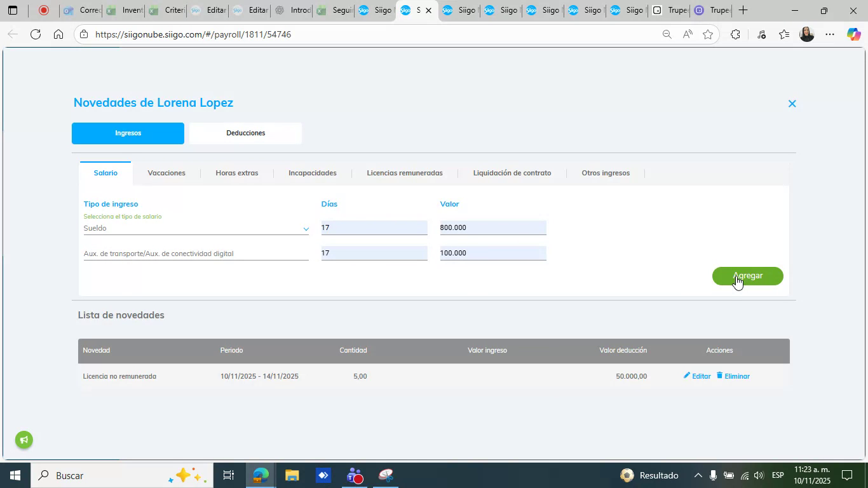Open the Otros ingresos tab
The width and height of the screenshot is (868, 488).
606,173
